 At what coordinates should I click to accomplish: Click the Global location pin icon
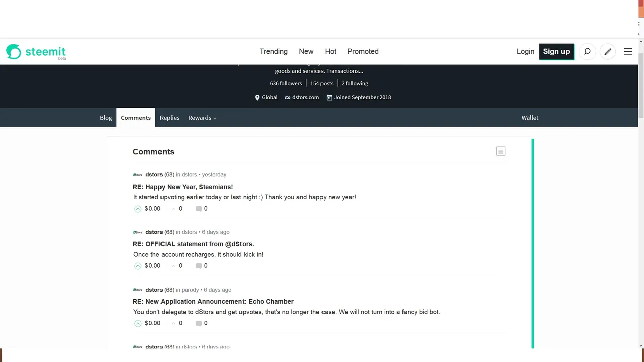tap(257, 98)
